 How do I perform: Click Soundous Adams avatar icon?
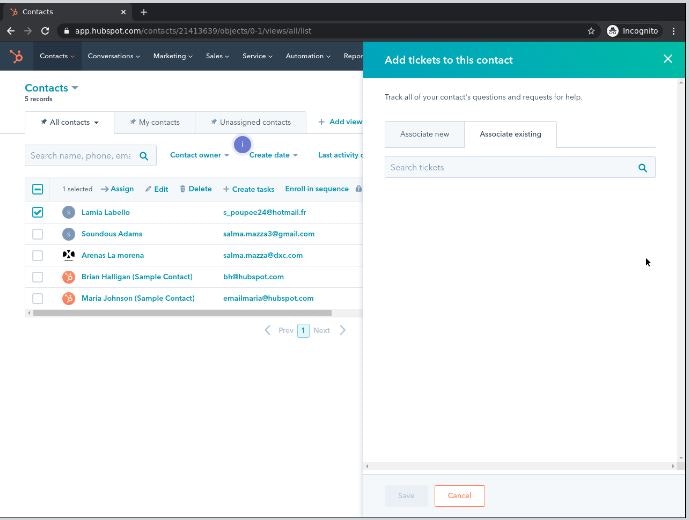[69, 234]
